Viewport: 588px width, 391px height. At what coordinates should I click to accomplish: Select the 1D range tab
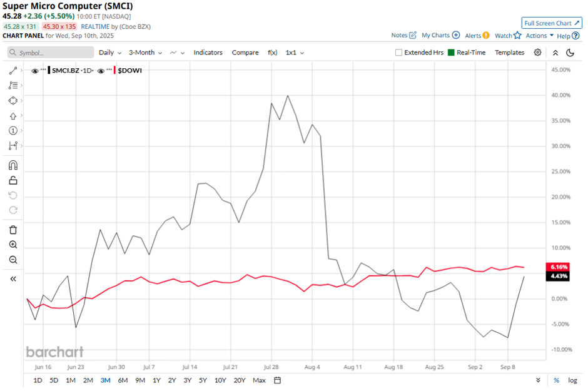point(38,380)
